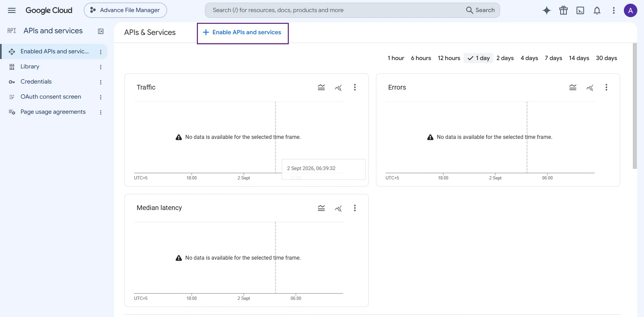Explore Traffic chart in Metrics Explorer

point(338,88)
